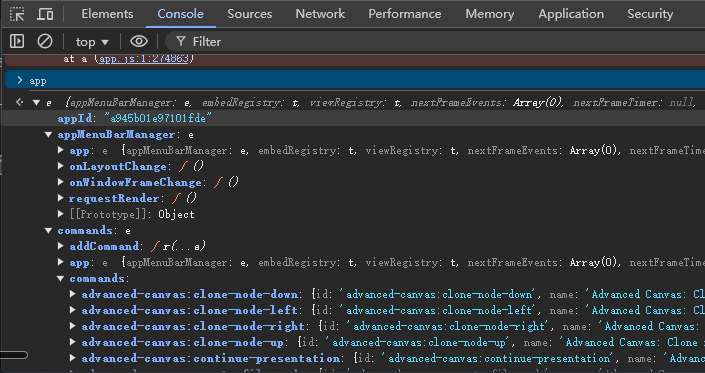This screenshot has width=705, height=373.
Task: Open the app.js:1:274863 source link
Action: click(x=144, y=58)
